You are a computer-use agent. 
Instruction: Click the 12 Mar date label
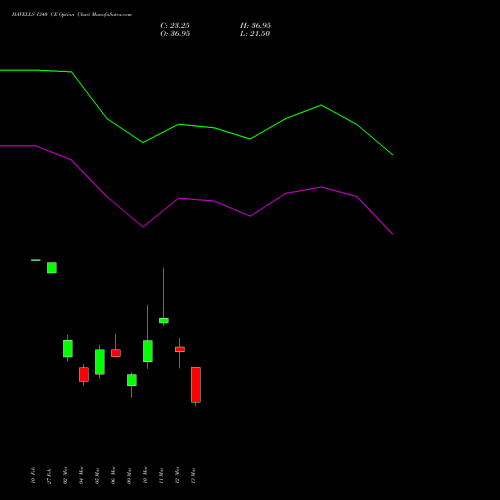(177, 475)
